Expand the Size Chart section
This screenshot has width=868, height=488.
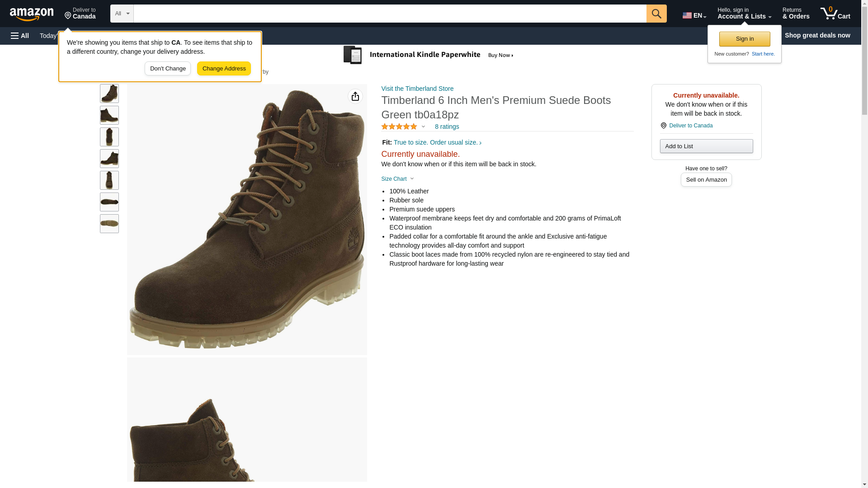[x=397, y=179]
